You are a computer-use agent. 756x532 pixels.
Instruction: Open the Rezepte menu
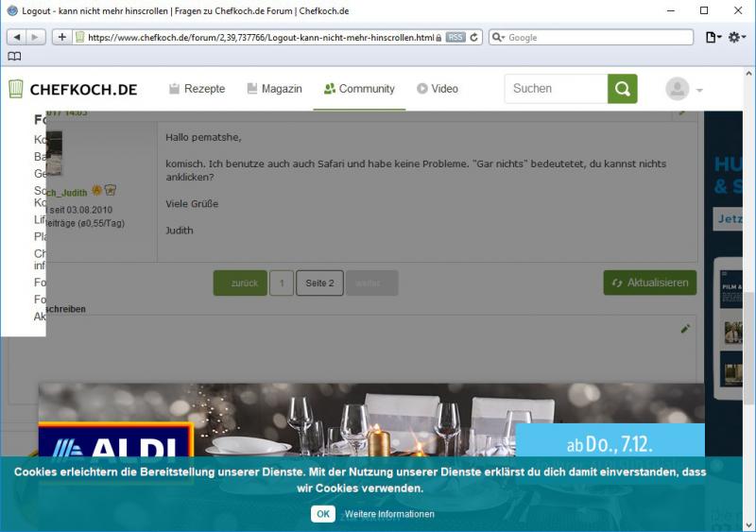coord(197,89)
